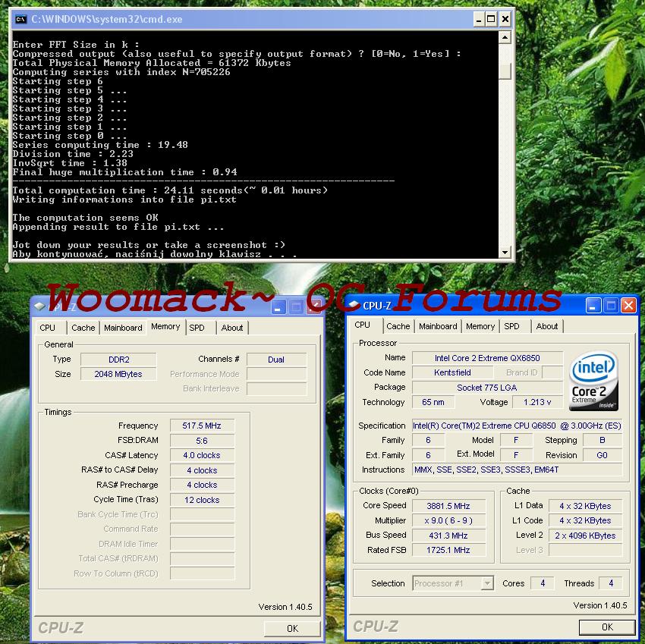
Task: Click the 65 nm technology value
Action: coord(433,402)
